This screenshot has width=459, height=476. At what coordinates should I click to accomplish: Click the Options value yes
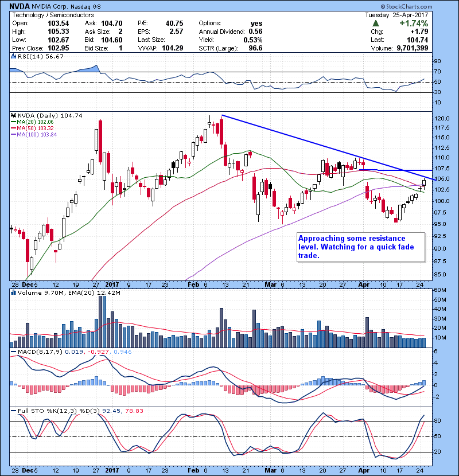click(256, 24)
